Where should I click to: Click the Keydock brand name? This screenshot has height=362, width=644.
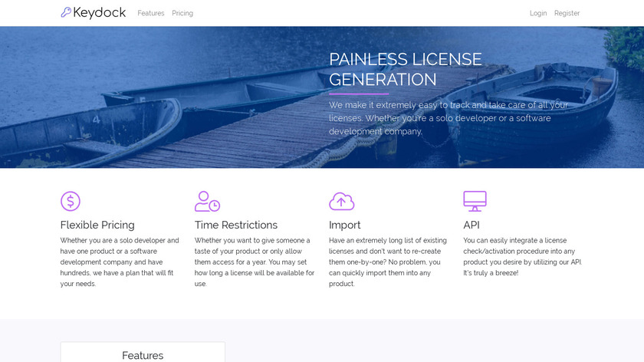coord(100,13)
